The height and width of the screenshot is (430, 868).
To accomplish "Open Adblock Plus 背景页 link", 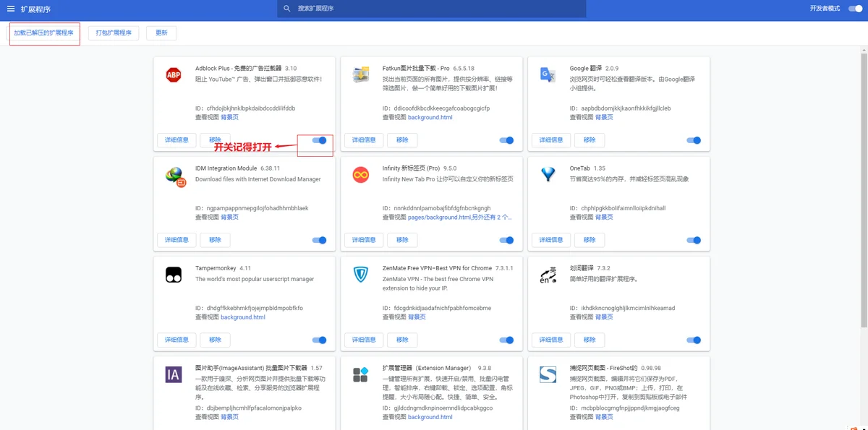I will (x=229, y=117).
